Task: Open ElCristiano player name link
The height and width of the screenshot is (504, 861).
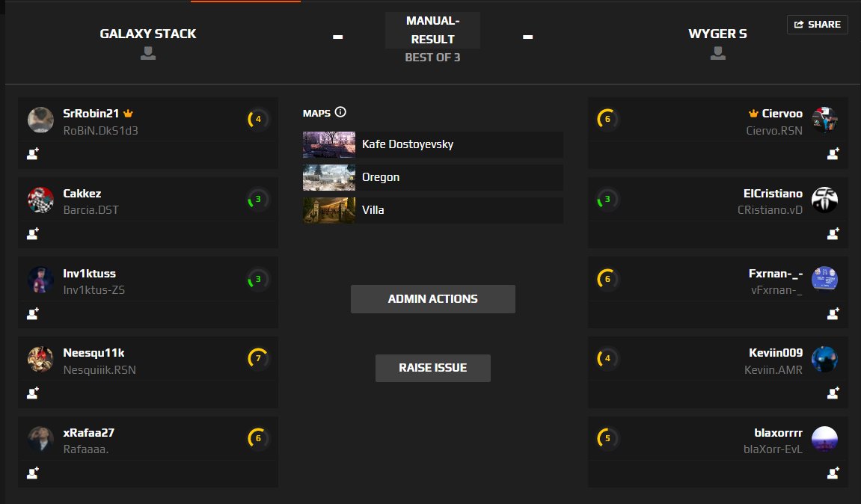Action: click(773, 193)
